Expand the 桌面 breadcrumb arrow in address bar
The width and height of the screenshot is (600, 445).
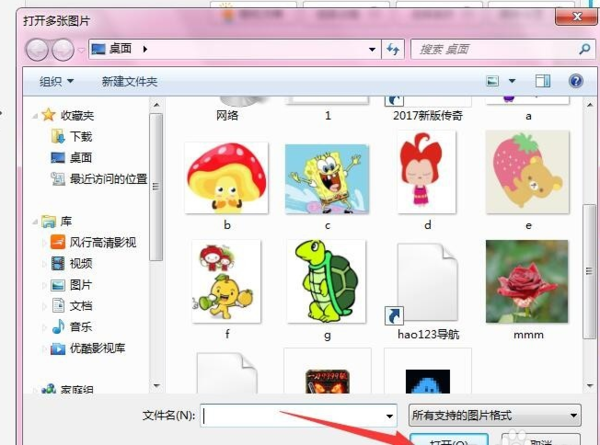(145, 49)
